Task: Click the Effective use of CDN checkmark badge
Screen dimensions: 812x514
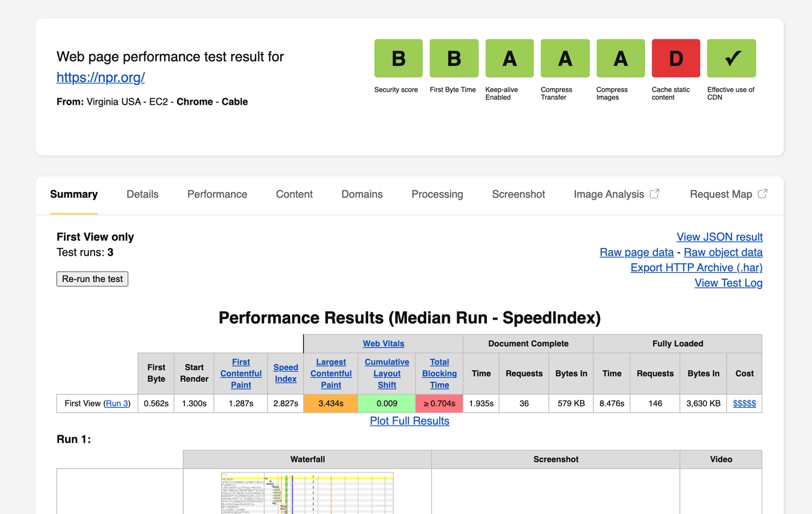Action: coord(731,58)
